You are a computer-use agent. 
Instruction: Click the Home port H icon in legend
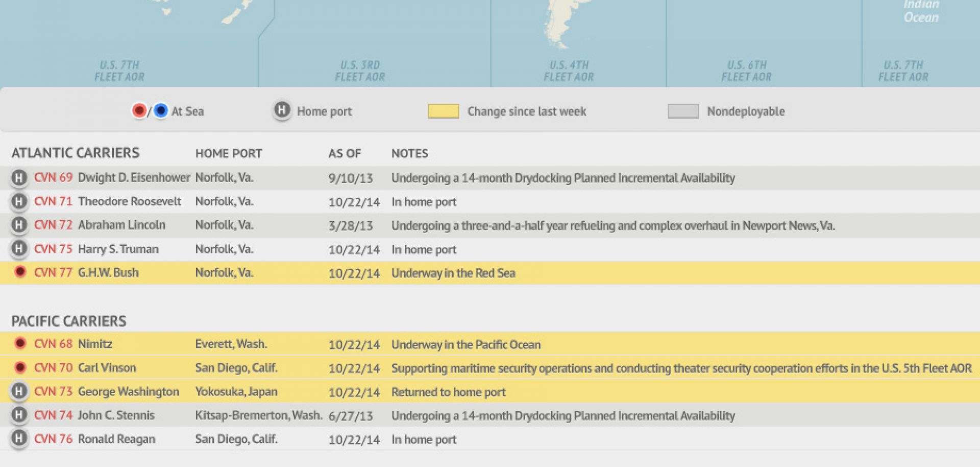[282, 110]
